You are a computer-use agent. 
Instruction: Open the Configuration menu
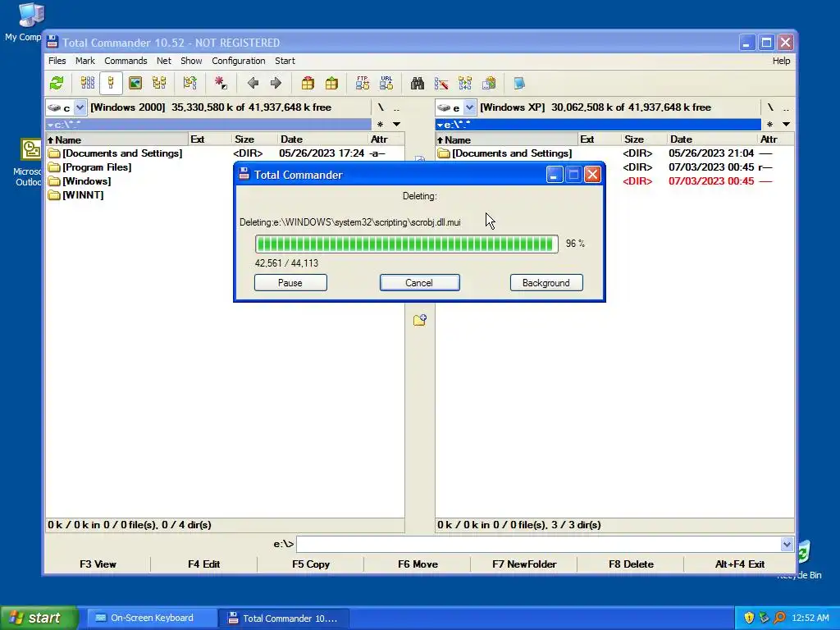point(239,61)
